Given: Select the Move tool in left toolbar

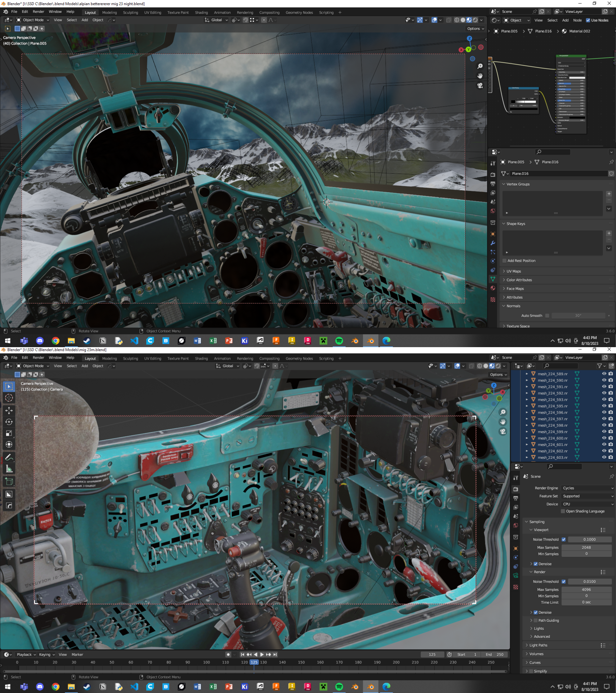Looking at the screenshot, I should [x=9, y=410].
